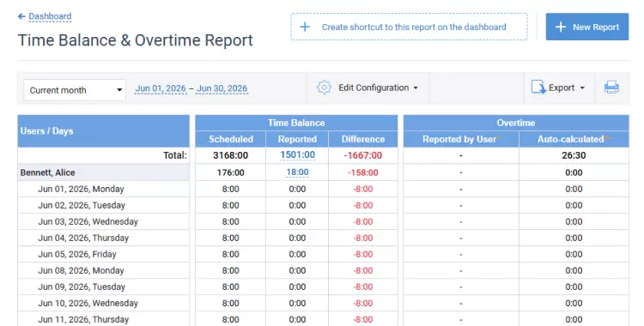Screen dimensions: 644x326
Task: Click the Difference column header
Action: [363, 139]
